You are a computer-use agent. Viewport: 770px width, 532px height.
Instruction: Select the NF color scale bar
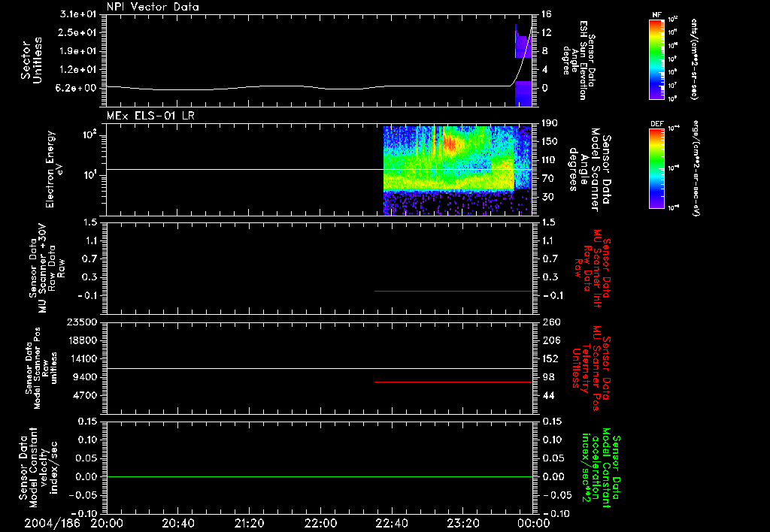click(656, 59)
